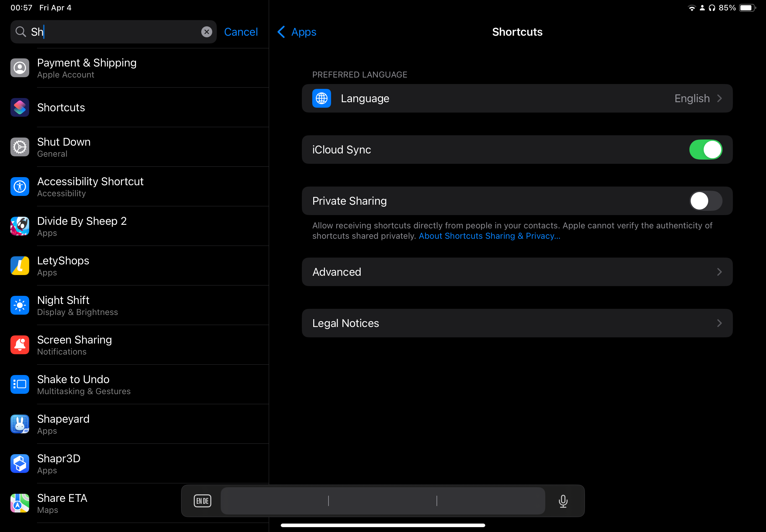Tap the Screen Sharing bell icon
Screen dimensions: 766x532
(20, 345)
